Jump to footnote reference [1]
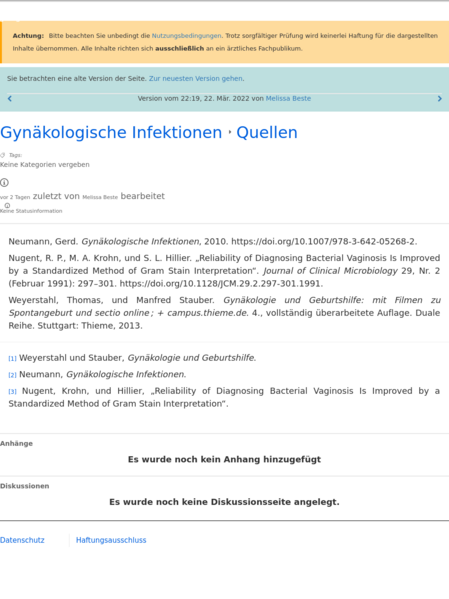This screenshot has width=449, height=599. point(13,358)
